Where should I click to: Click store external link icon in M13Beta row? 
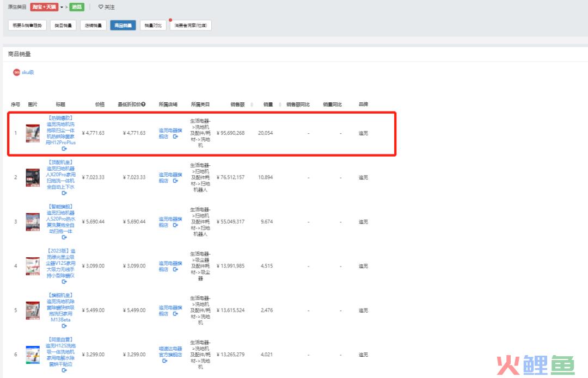click(x=175, y=314)
